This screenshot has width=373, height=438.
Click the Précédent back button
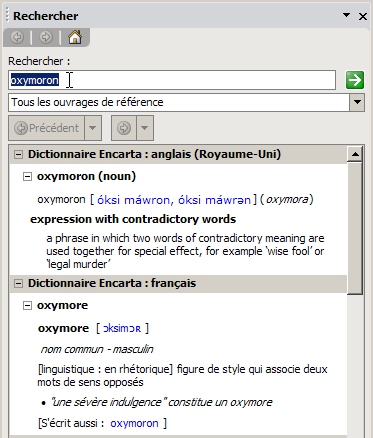pyautogui.click(x=46, y=128)
